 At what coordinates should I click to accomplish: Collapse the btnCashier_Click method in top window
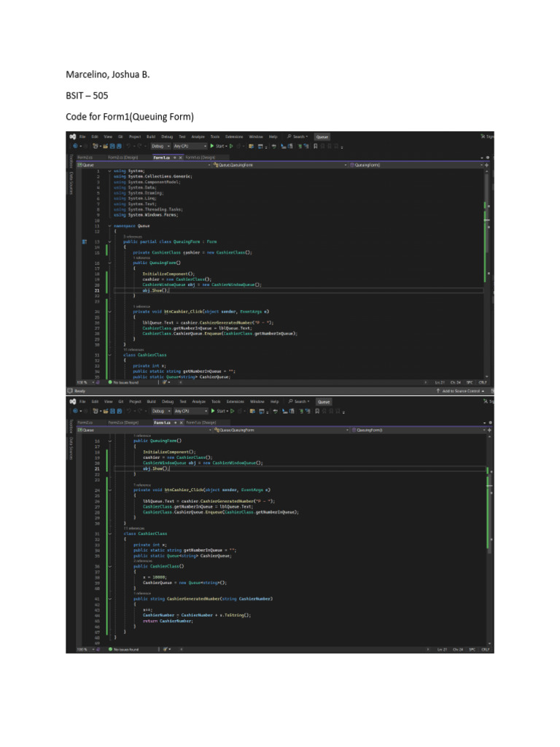pyautogui.click(x=109, y=311)
